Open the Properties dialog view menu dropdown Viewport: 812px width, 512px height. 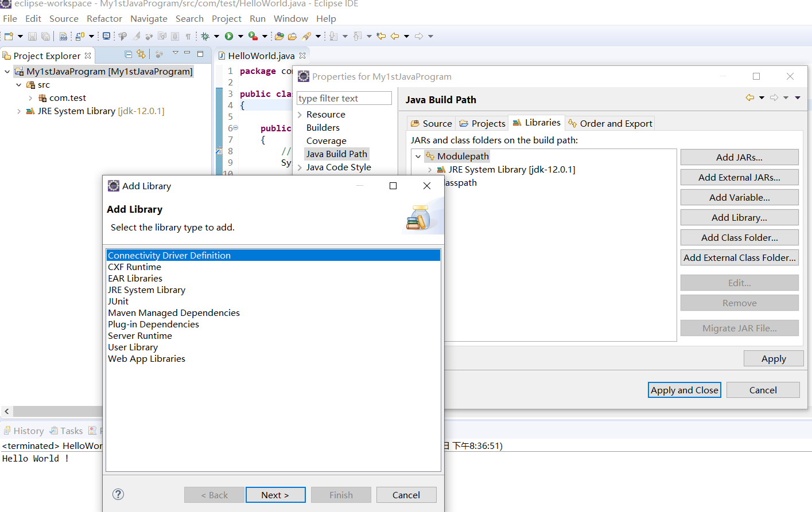pos(798,97)
